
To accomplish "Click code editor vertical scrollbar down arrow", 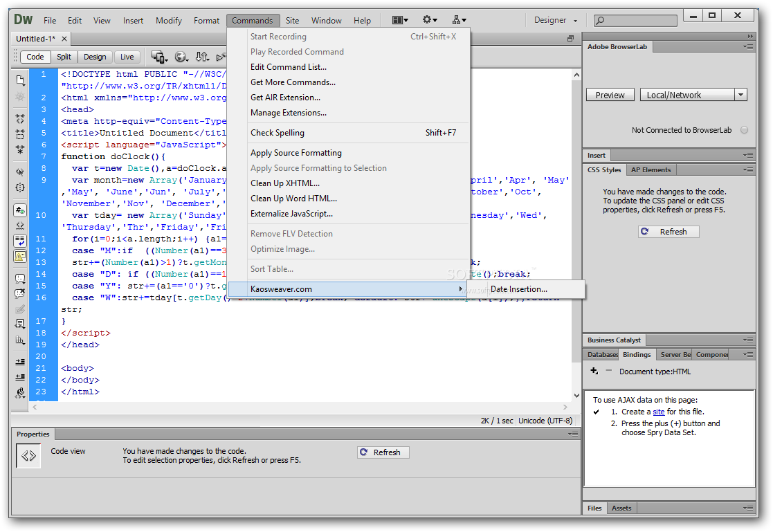I will (576, 396).
